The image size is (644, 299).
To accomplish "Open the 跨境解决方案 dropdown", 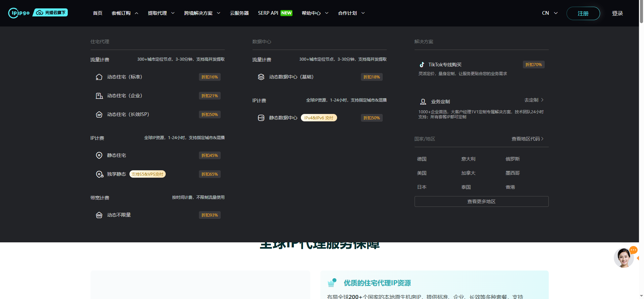I will [x=219, y=13].
